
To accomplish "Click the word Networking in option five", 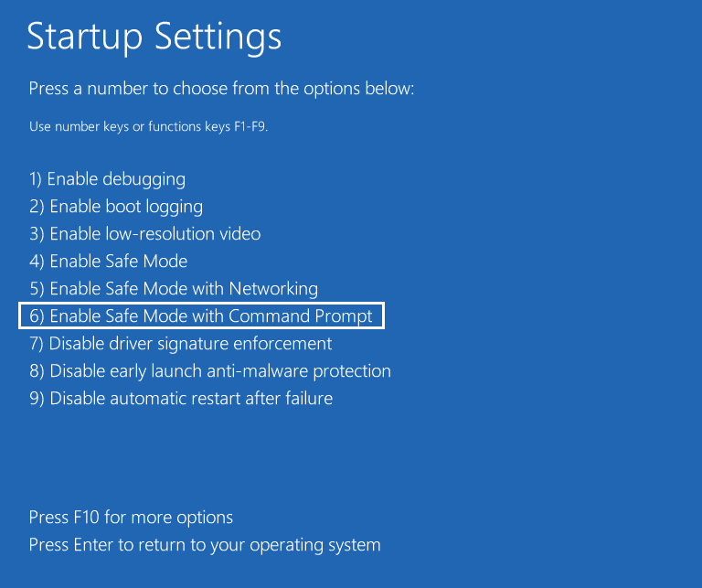I will (273, 289).
